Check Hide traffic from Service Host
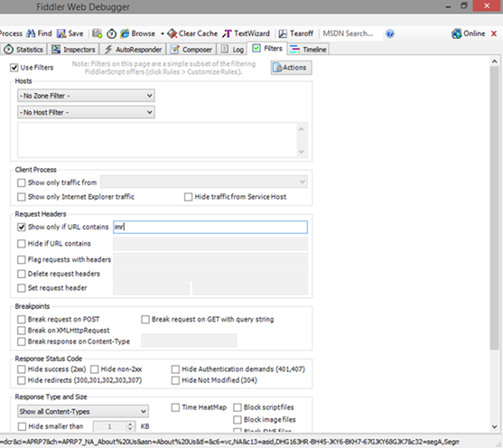Screen dimensions: 503x448 pyautogui.click(x=189, y=197)
